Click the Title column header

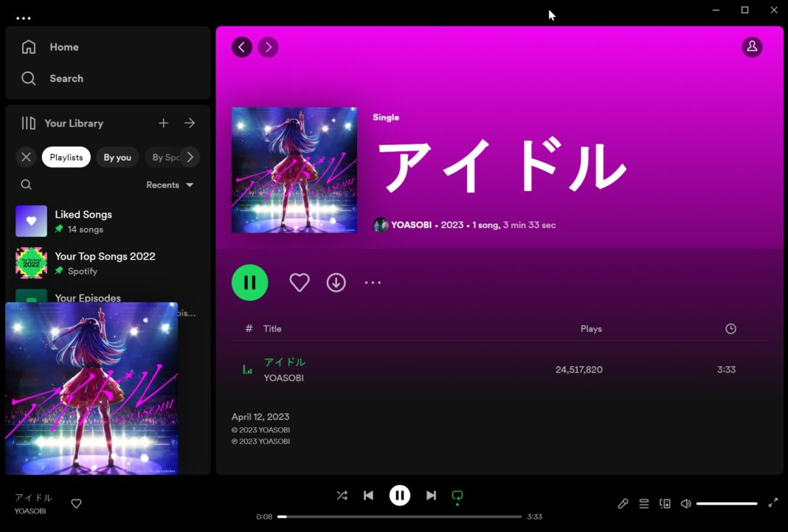point(272,328)
